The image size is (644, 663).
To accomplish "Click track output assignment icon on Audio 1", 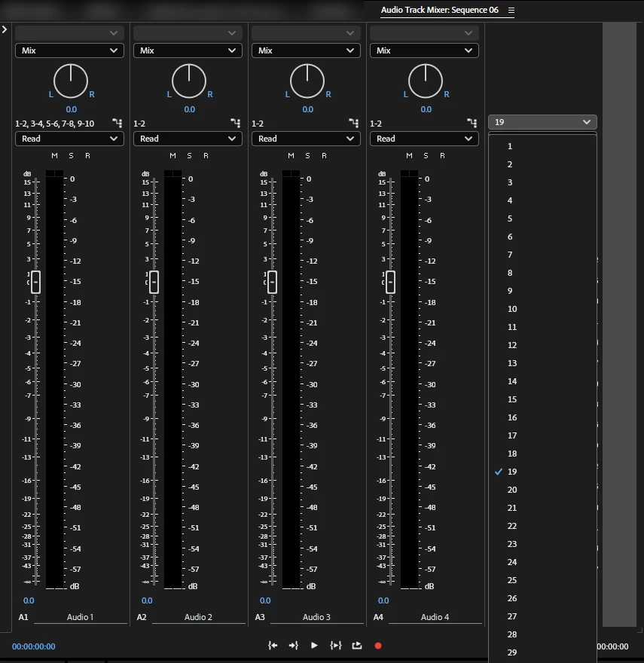I will pyautogui.click(x=118, y=123).
